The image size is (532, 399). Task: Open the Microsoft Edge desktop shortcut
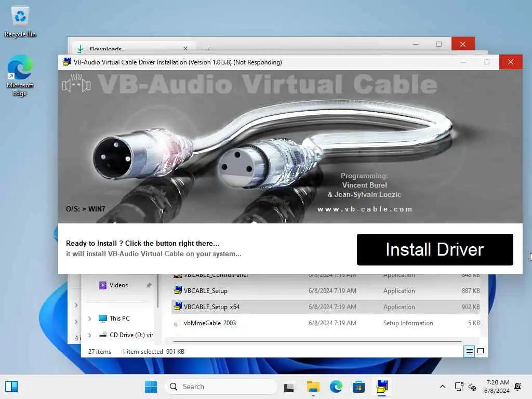tap(20, 75)
